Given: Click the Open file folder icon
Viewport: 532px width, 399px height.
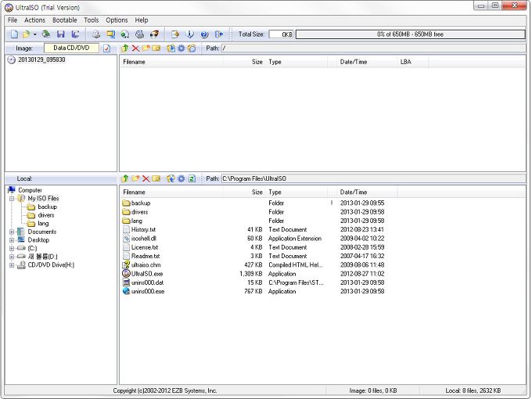Looking at the screenshot, I should pyautogui.click(x=26, y=34).
